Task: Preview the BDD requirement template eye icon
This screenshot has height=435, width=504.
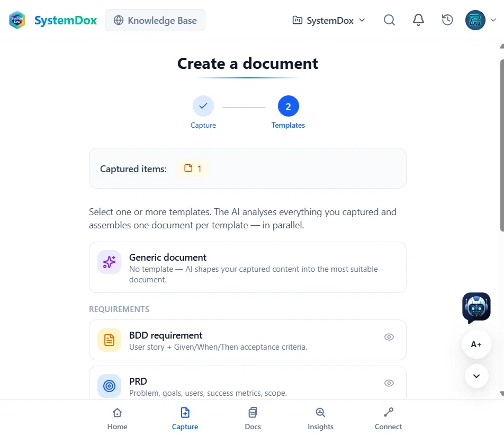Action: click(x=389, y=337)
